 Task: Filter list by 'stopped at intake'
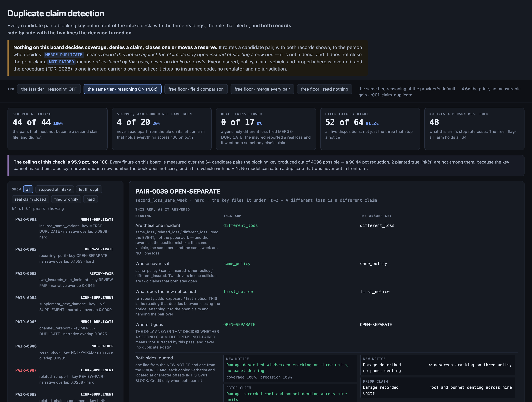pyautogui.click(x=55, y=189)
